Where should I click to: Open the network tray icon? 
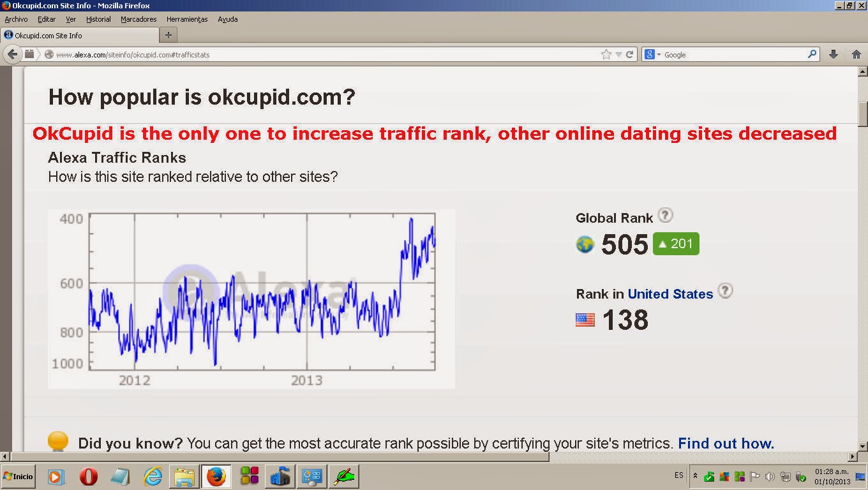coord(785,477)
